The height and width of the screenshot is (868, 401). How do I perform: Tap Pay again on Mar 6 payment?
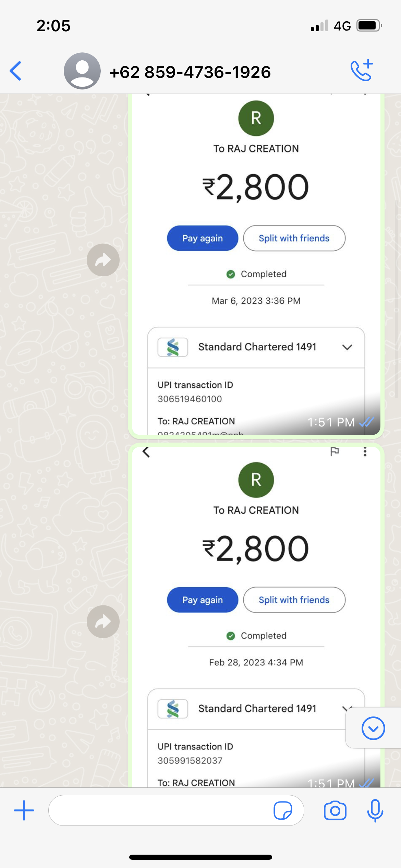pyautogui.click(x=203, y=238)
